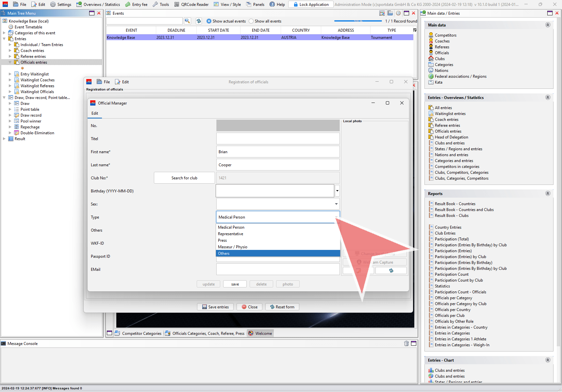Open Clubs house icon in Main data
The height and width of the screenshot is (392, 562).
pos(431,58)
